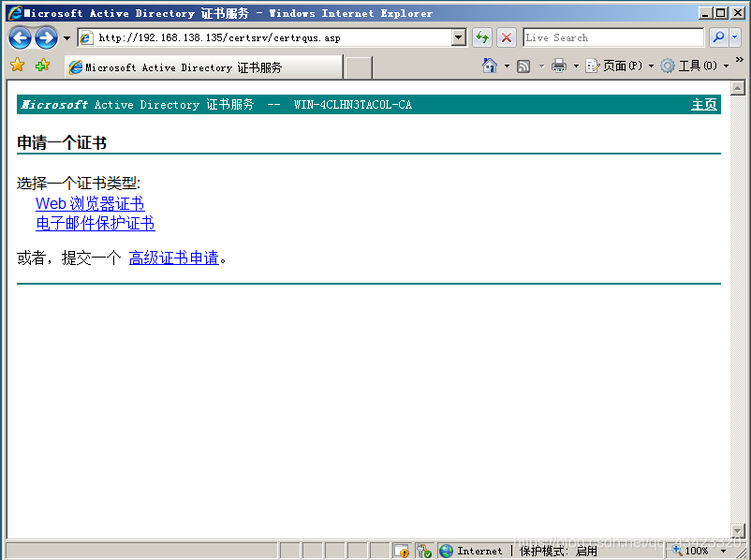Click the zoom level 100% button
The image size is (751, 560).
690,551
